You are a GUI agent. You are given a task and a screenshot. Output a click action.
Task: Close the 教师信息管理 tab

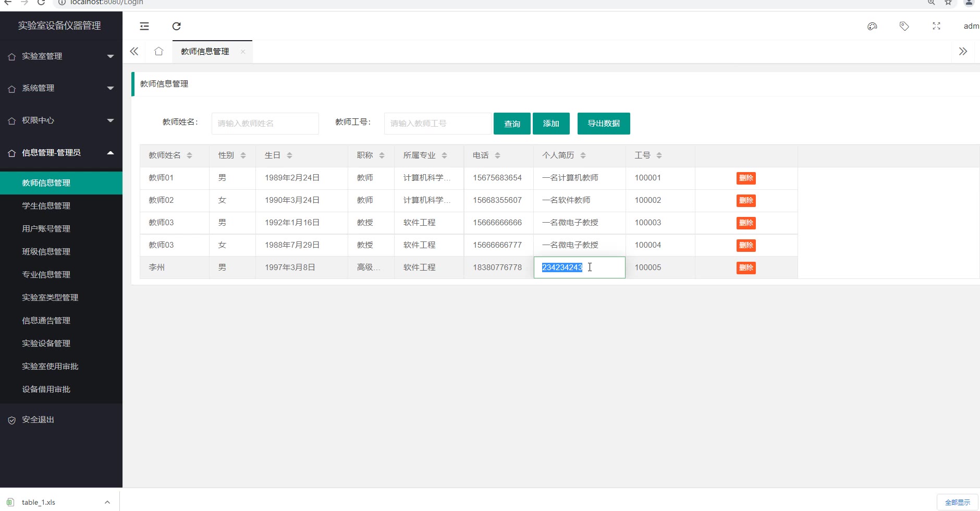pyautogui.click(x=243, y=52)
